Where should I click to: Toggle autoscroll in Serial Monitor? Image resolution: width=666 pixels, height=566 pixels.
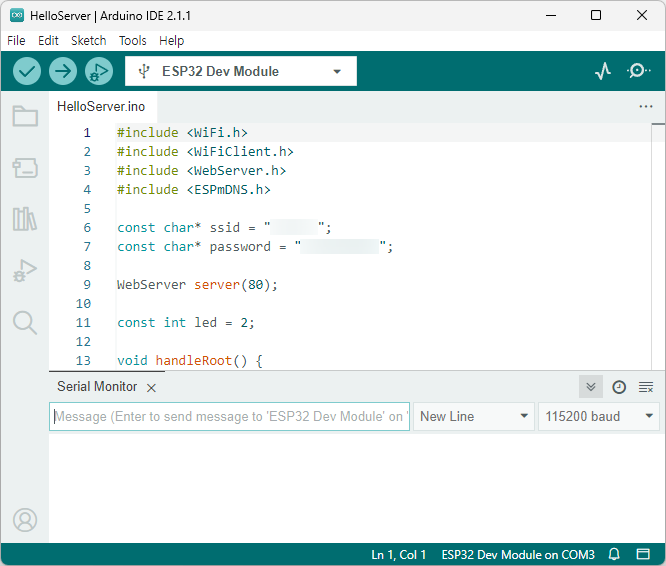point(591,387)
